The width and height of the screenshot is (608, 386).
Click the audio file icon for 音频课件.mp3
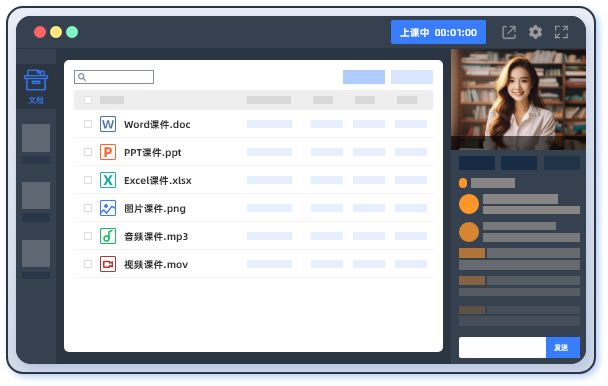coord(108,236)
